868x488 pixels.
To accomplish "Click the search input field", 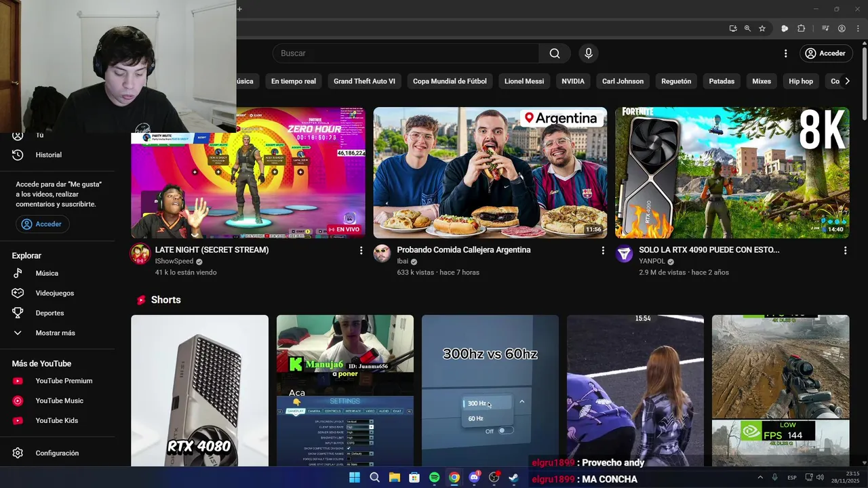I will pos(406,54).
